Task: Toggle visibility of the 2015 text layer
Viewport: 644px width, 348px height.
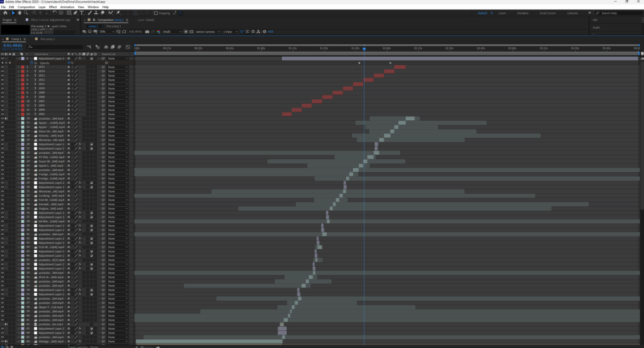Action: [3, 67]
